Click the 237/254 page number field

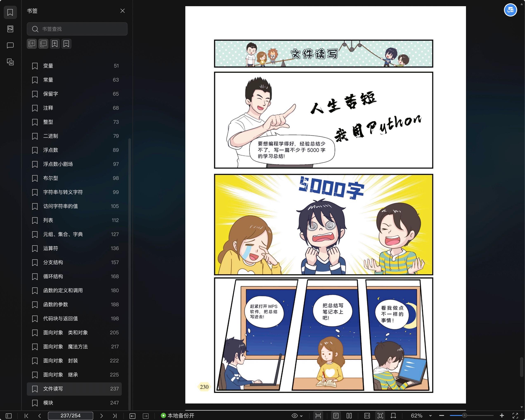pyautogui.click(x=70, y=416)
